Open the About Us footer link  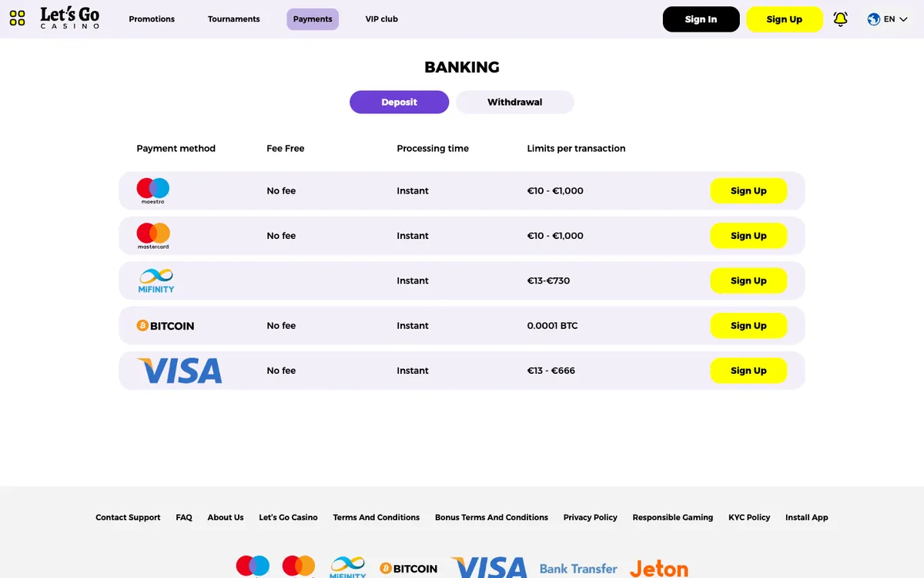[226, 517]
